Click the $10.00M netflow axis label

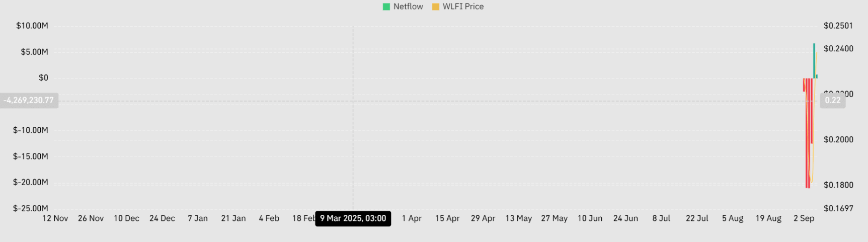pos(32,26)
